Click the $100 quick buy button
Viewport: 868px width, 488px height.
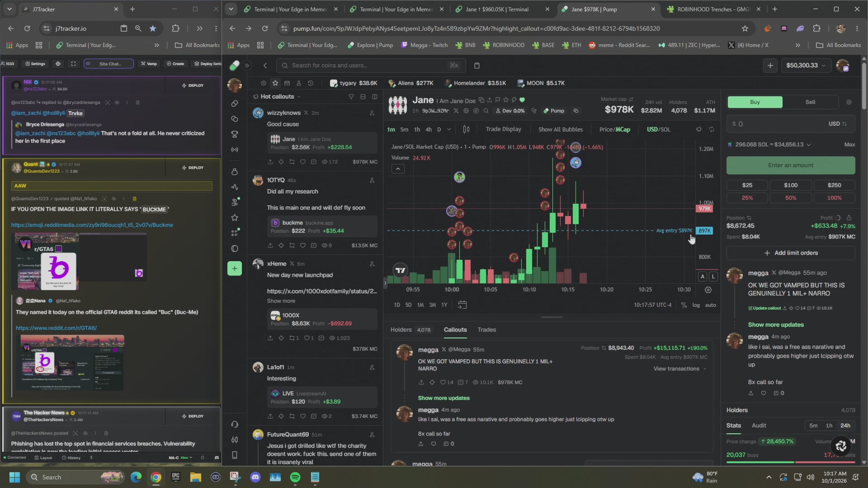(x=790, y=185)
